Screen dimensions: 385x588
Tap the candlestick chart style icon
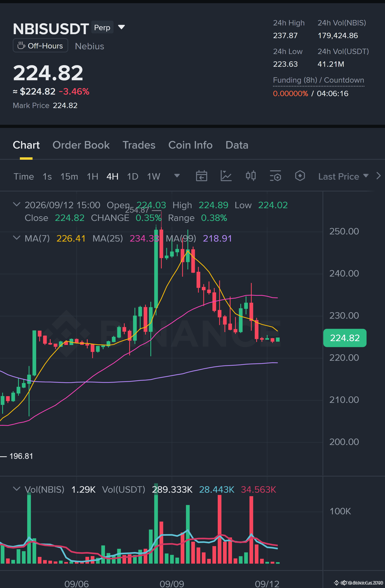pyautogui.click(x=251, y=176)
